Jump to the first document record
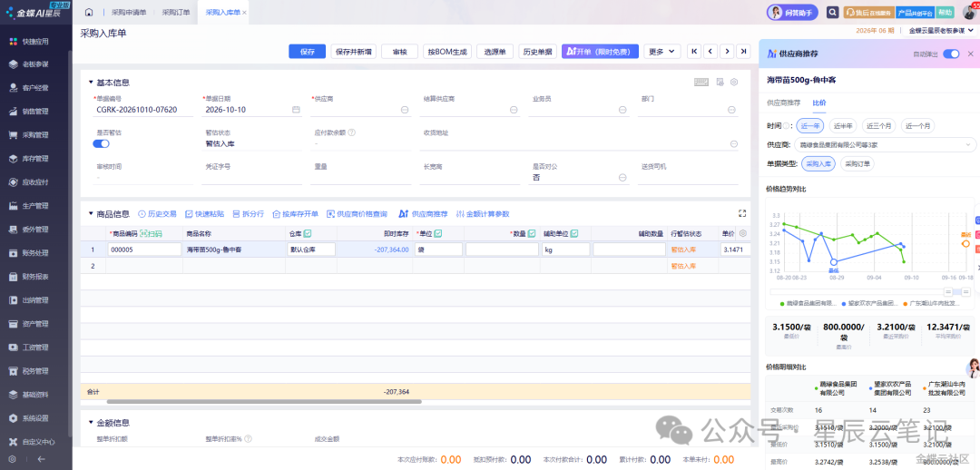This screenshot has height=470, width=980. coord(694,51)
